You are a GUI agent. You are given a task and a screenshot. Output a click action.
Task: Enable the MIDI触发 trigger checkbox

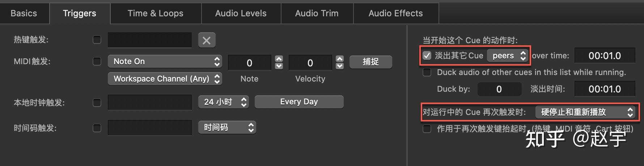[97, 62]
